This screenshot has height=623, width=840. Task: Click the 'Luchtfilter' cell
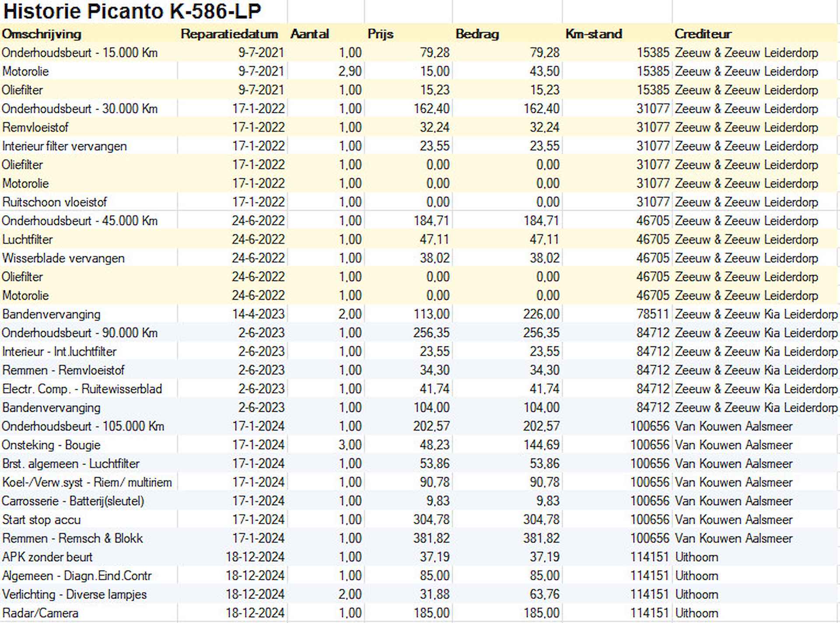tap(27, 240)
